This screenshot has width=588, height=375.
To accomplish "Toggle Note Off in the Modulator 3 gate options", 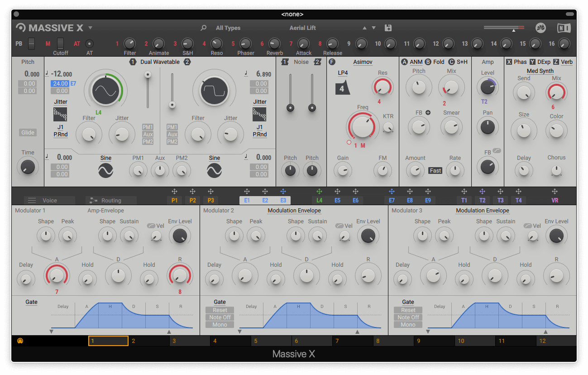I will (x=408, y=317).
